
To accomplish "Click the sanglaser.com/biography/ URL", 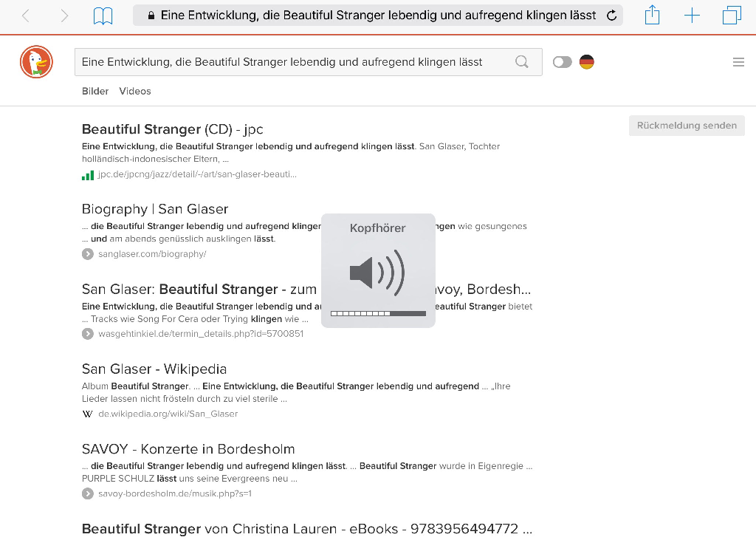I will tap(152, 254).
